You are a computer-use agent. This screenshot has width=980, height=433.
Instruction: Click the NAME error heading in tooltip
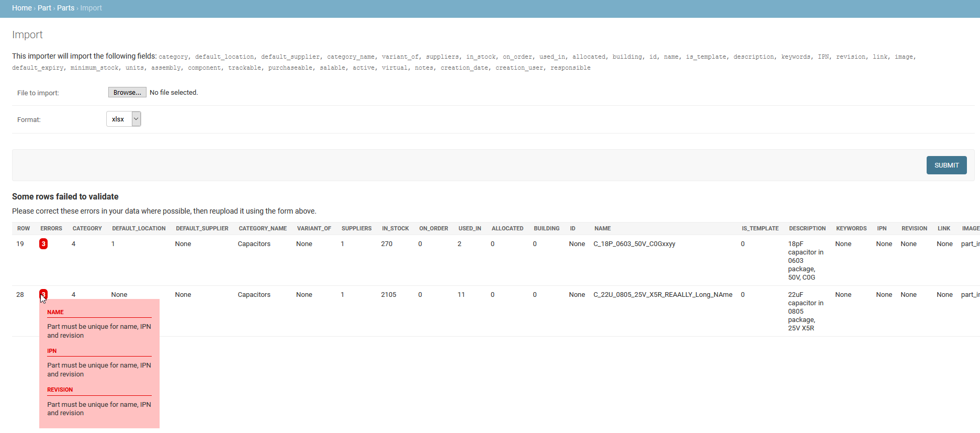point(55,312)
